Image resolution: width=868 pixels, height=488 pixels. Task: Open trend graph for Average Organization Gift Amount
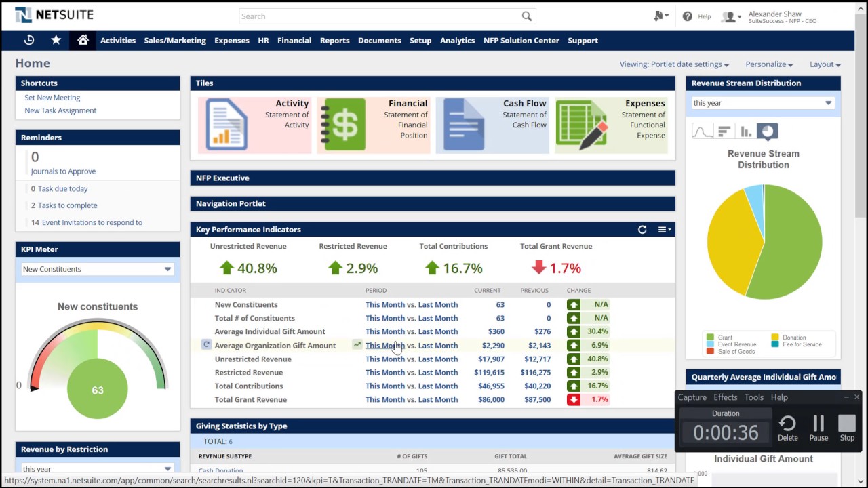pyautogui.click(x=357, y=345)
